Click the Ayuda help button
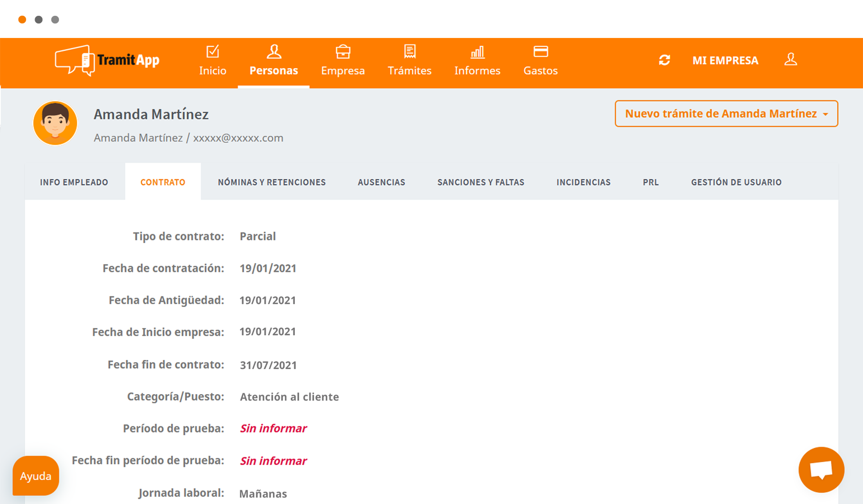This screenshot has width=863, height=504. tap(36, 476)
